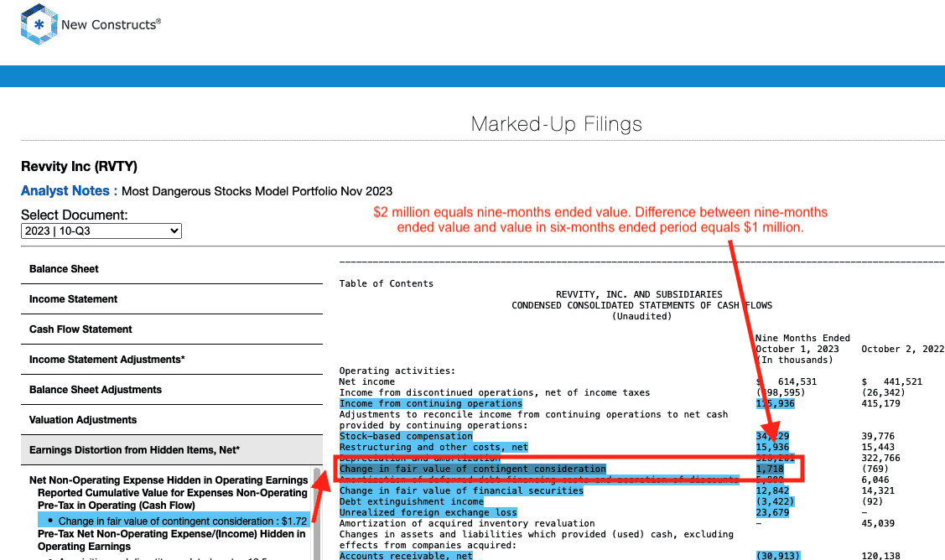
Task: Click Change in fair value of financial securities
Action: point(461,490)
